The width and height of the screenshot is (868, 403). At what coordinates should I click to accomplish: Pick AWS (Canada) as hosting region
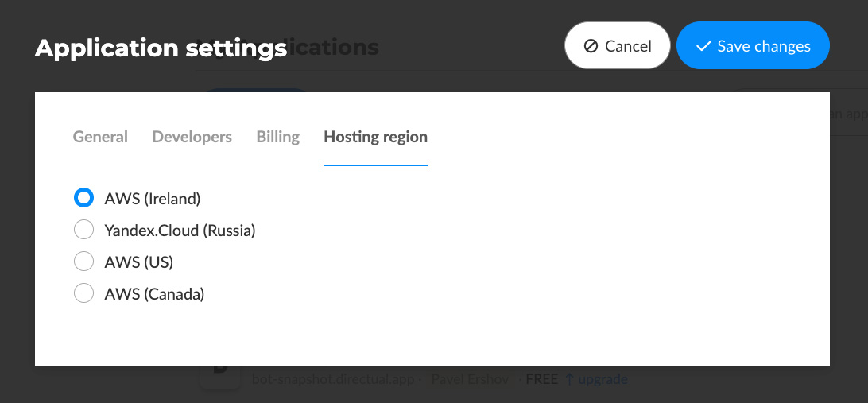[83, 294]
